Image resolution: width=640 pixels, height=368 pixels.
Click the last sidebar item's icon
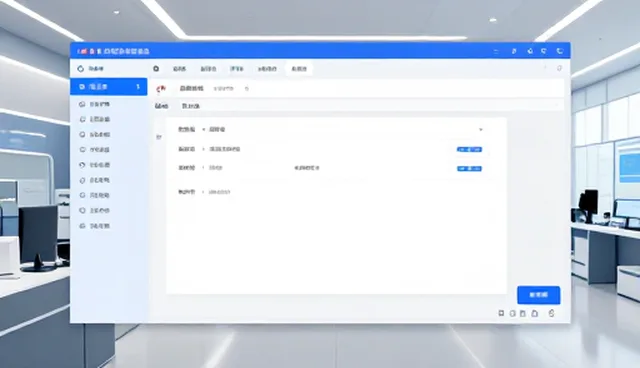[82, 226]
